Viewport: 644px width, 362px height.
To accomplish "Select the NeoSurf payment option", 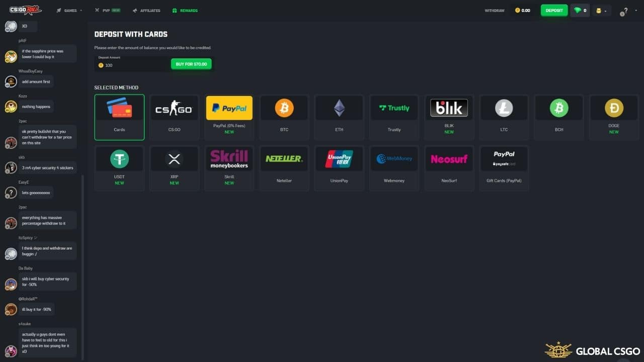I will click(x=449, y=168).
